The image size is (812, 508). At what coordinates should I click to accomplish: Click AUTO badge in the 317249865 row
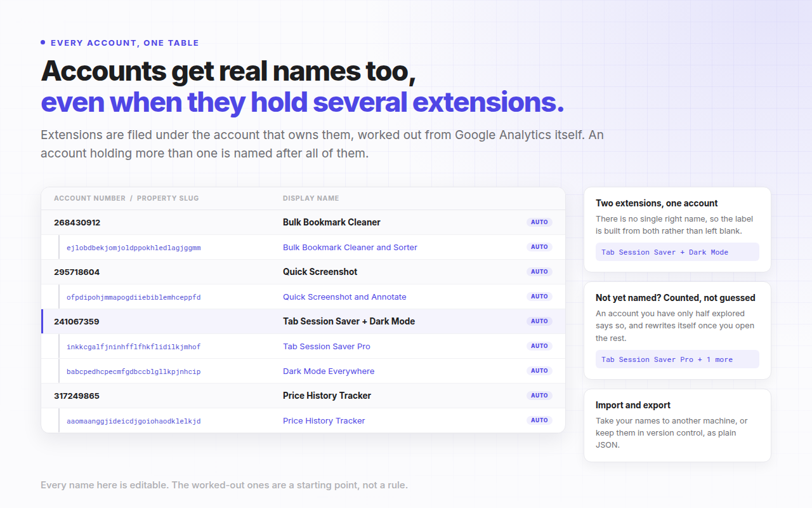click(x=539, y=396)
